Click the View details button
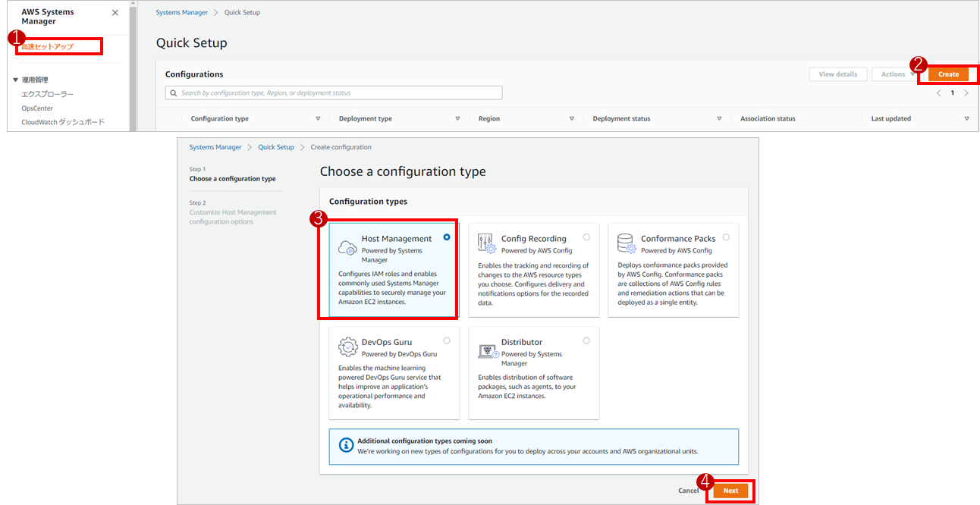The width and height of the screenshot is (980, 505). [x=837, y=74]
